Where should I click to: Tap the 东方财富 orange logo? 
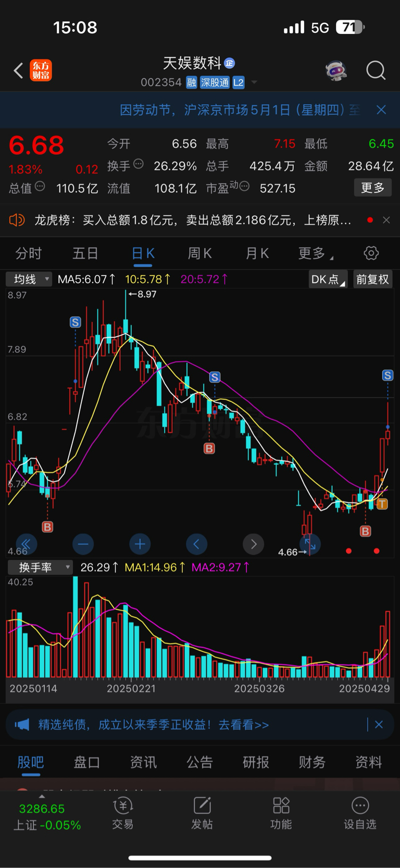click(41, 70)
